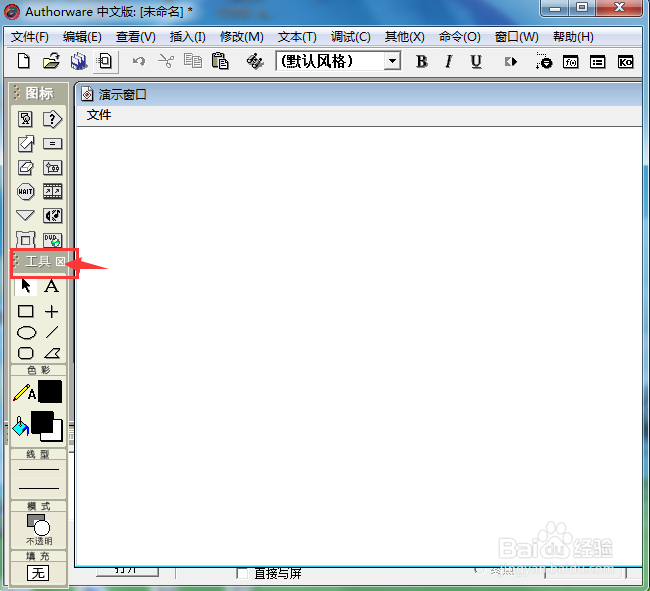650x591 pixels.
Task: Open the 查看(V) menu
Action: click(x=136, y=37)
